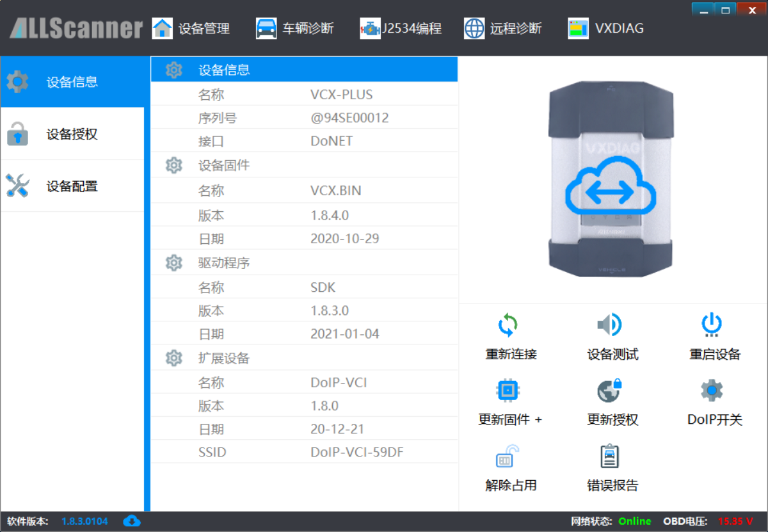The width and height of the screenshot is (768, 532).
Task: Select 设备授权 in the left sidebar
Action: coord(72,134)
